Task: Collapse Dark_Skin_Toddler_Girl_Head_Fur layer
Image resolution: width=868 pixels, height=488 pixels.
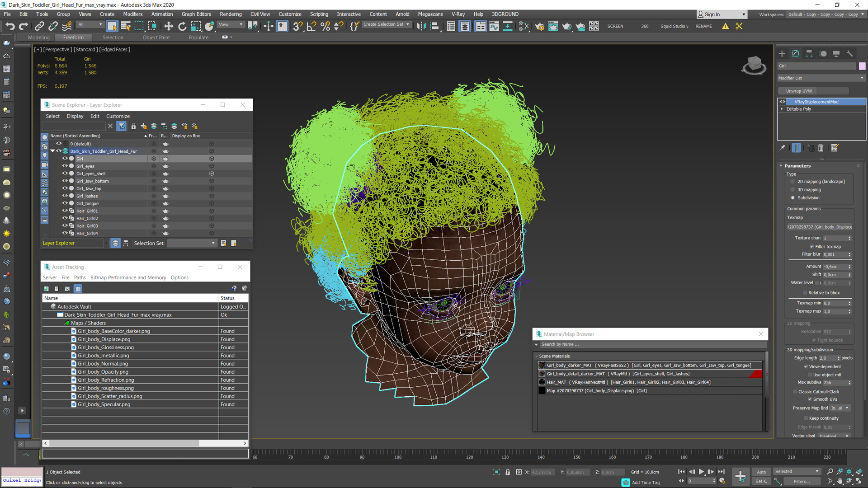Action: tap(52, 151)
